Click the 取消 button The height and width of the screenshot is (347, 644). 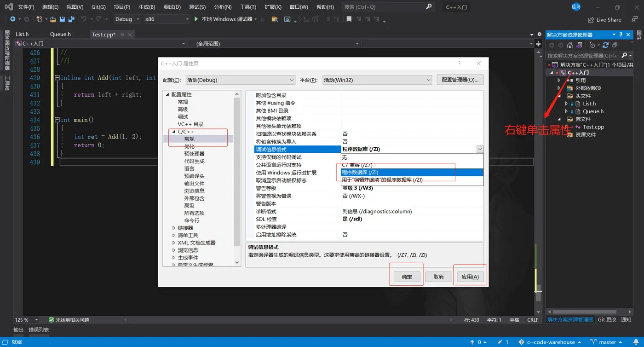[438, 277]
